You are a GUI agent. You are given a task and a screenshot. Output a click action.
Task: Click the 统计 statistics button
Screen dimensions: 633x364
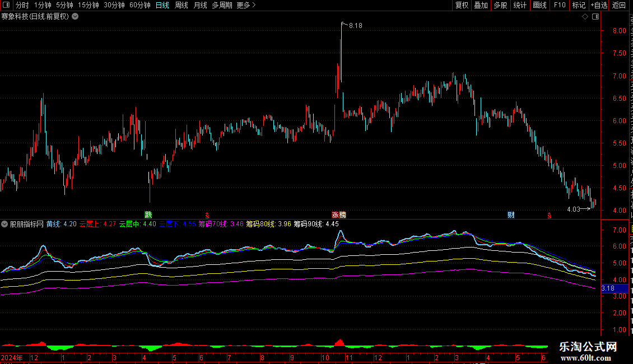519,5
